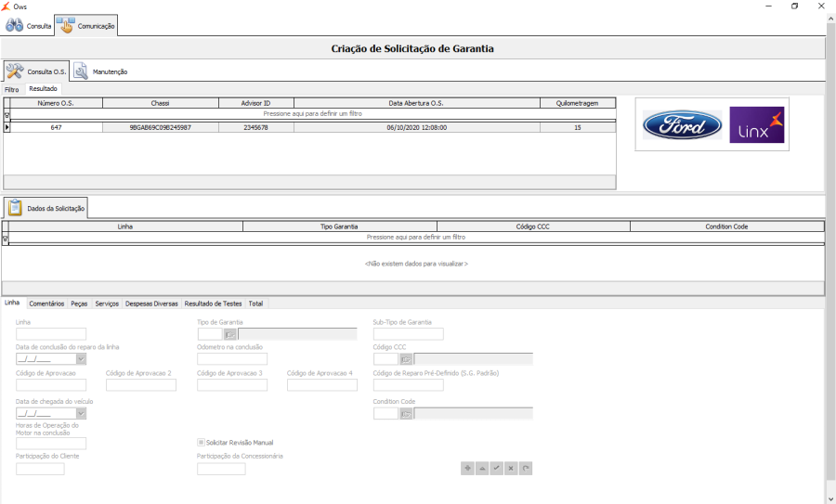Screen dimensions: 836x504
Task: Click vertical scrollbar down arrow
Action: click(830, 498)
